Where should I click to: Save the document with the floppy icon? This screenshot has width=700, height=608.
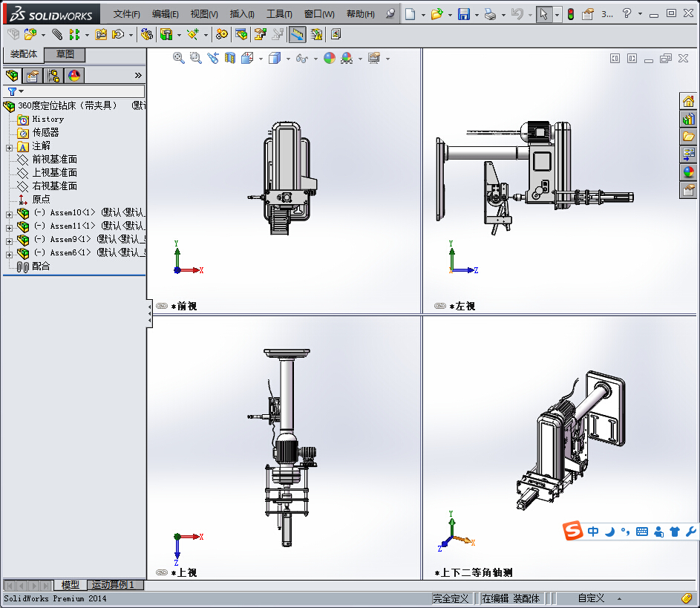pyautogui.click(x=464, y=14)
